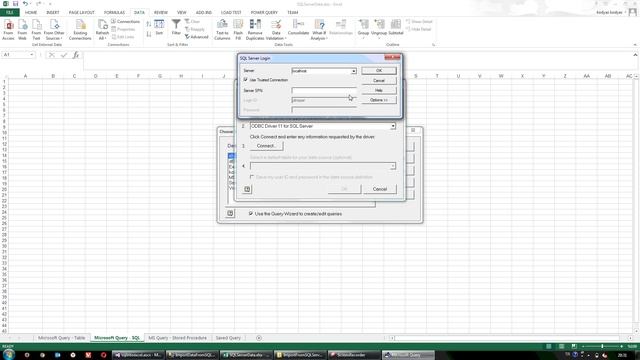Click the formula bar cancel X icon

click(x=51, y=55)
